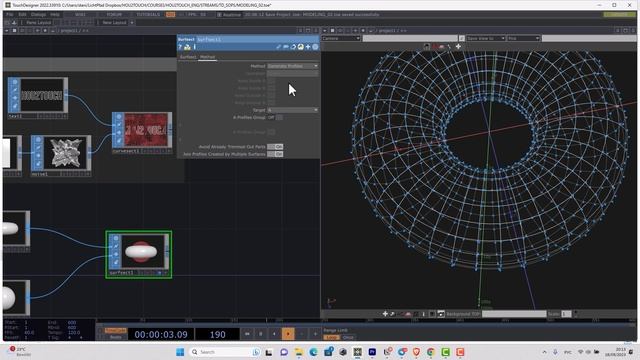Viewport: 640px width, 360px height.
Task: Open the Windows Start menu
Action: pos(180,352)
